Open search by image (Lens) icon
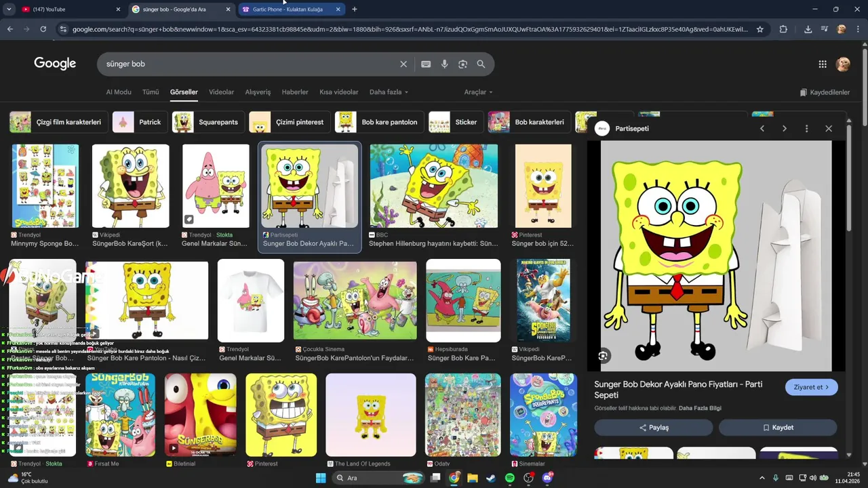 click(x=462, y=64)
